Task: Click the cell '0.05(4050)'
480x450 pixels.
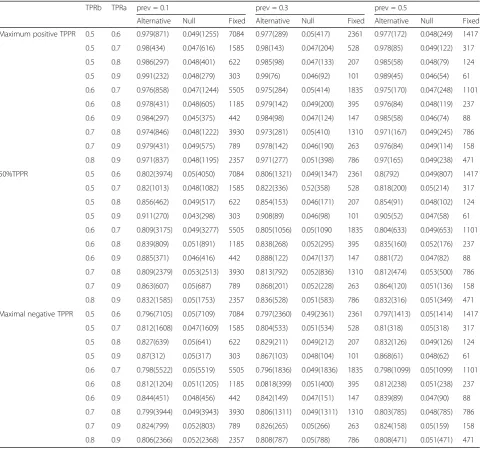Action: (199, 174)
